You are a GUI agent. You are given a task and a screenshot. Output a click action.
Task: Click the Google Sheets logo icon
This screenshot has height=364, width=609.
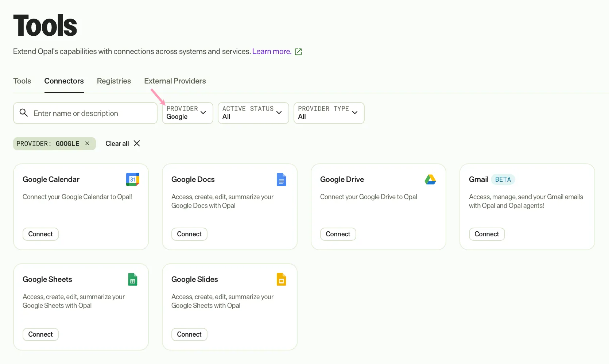coord(133,279)
